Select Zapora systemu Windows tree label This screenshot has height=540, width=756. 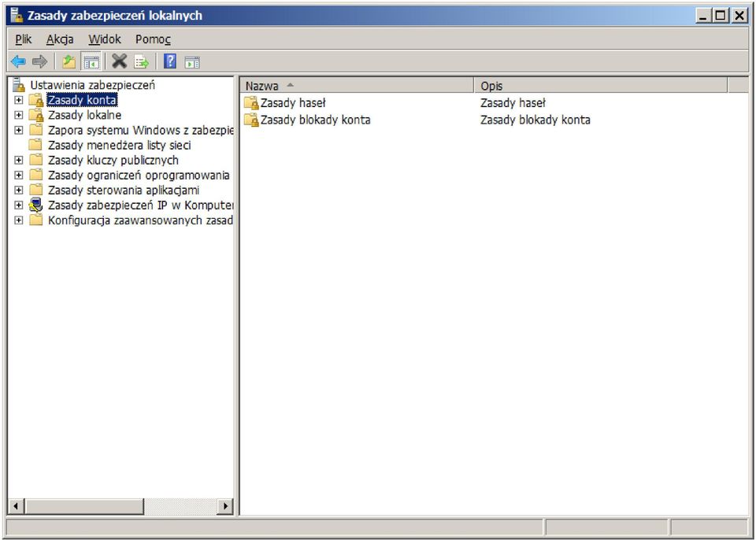click(140, 130)
